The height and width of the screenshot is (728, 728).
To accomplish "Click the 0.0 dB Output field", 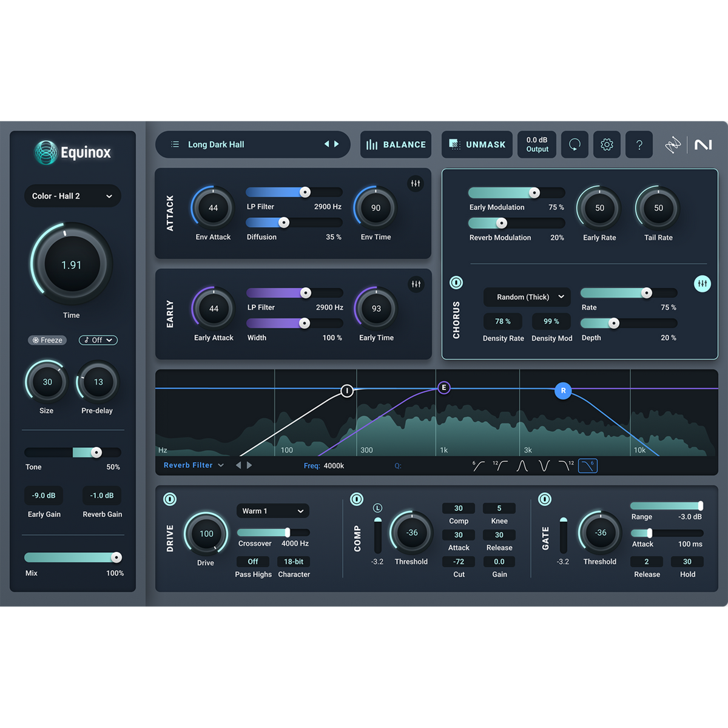I will tap(537, 144).
